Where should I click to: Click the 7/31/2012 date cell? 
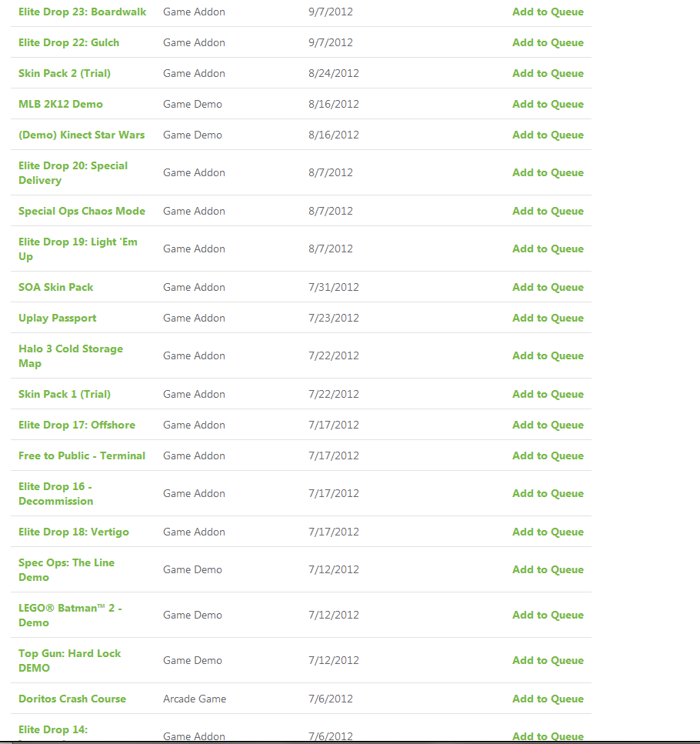[x=333, y=288]
